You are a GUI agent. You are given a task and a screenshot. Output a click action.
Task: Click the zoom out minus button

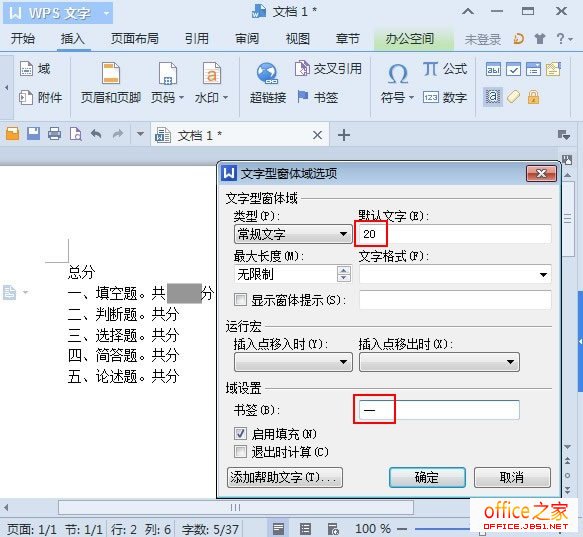click(402, 529)
